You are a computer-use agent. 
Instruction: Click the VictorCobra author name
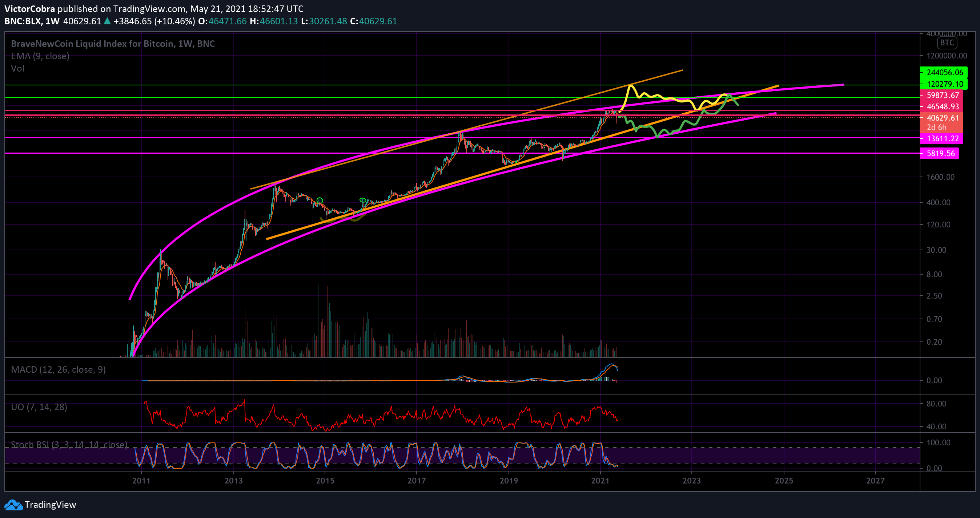pos(30,9)
